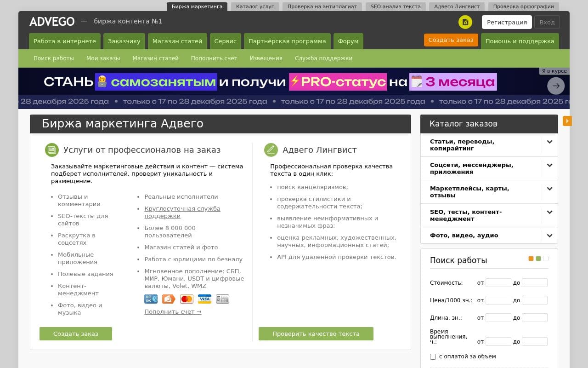The width and height of the screenshot is (588, 368).
Task: Enable the 'с оплатой за объем' checkbox
Action: [433, 356]
